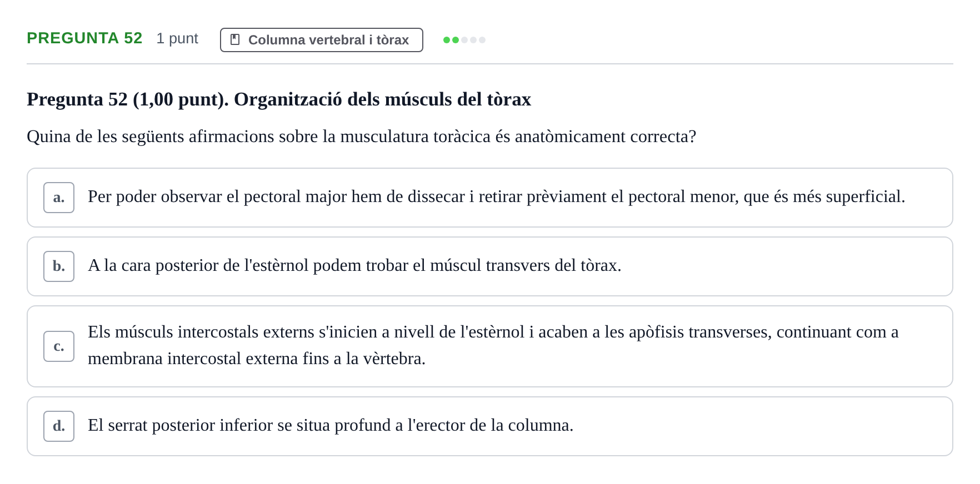Click the transvers del tòrax answer text
The image size is (980, 484).
(354, 265)
